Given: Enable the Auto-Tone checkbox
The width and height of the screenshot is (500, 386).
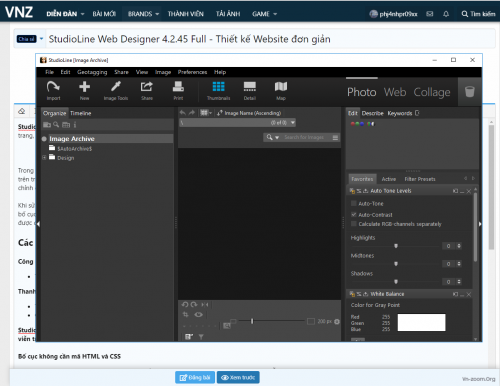Looking at the screenshot, I should [x=354, y=203].
